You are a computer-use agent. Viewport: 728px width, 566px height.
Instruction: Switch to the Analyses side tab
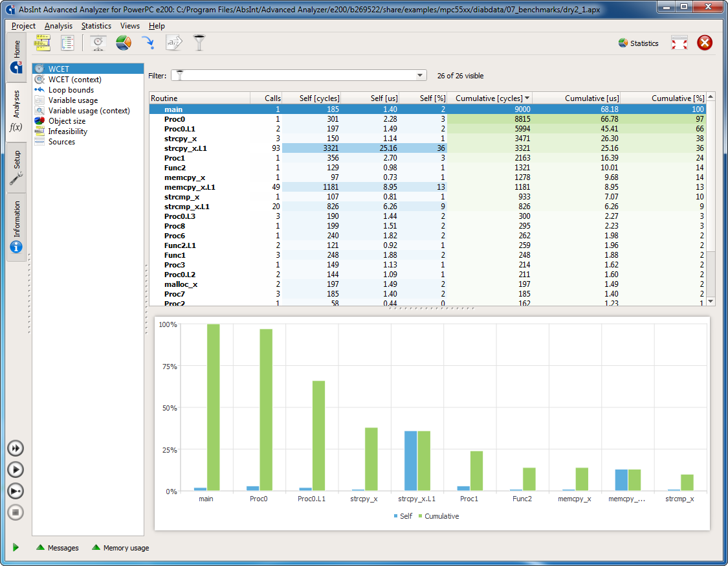(x=17, y=111)
